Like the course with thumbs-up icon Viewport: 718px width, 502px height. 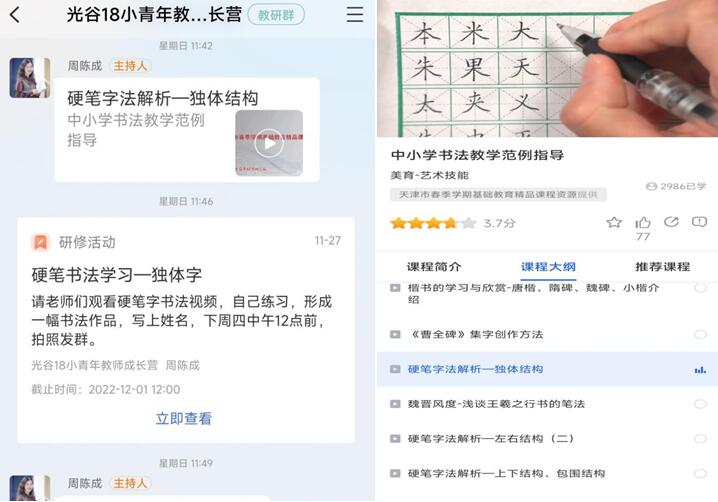[642, 223]
